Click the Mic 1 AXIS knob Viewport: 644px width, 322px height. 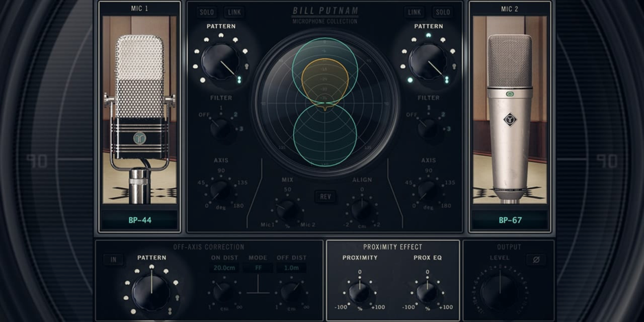click(221, 191)
